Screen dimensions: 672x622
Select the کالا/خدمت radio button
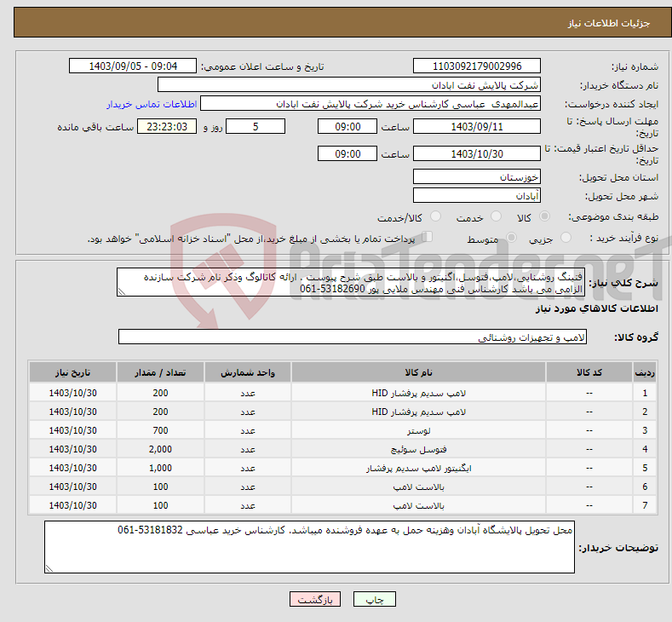click(x=435, y=216)
